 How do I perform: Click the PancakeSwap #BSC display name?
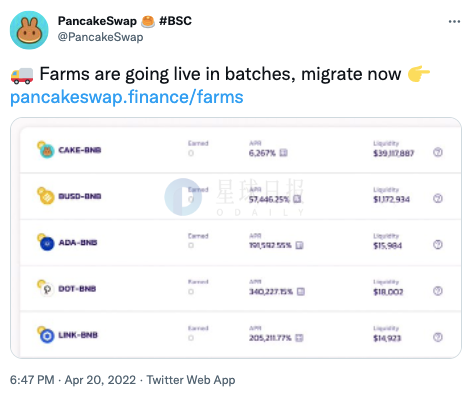[x=125, y=21]
